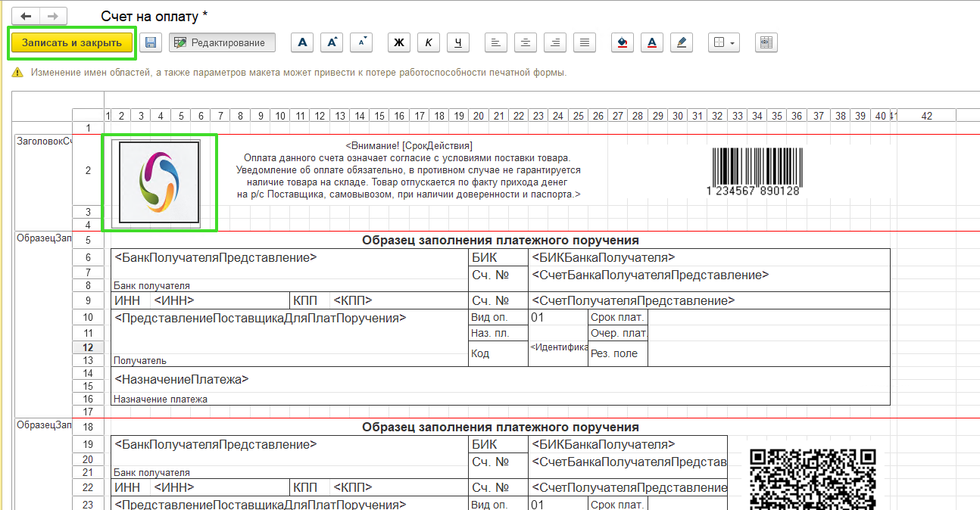980x510 pixels.
Task: Click the 'Очер. плат.' cell
Action: tap(619, 333)
